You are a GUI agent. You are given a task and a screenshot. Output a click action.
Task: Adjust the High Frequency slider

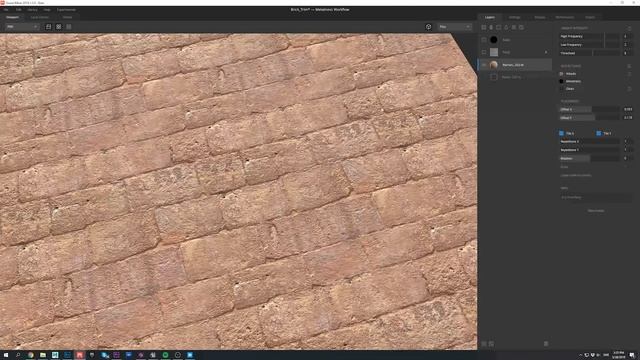point(589,36)
